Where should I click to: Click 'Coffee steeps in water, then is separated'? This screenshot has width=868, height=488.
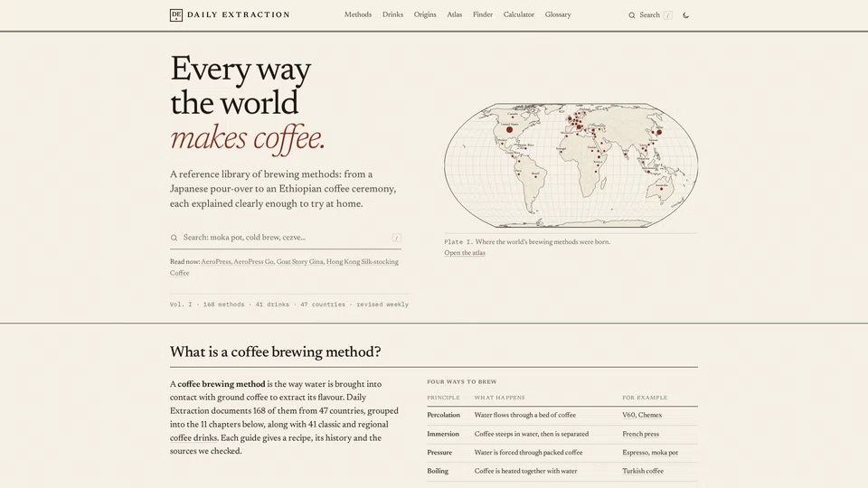point(532,435)
